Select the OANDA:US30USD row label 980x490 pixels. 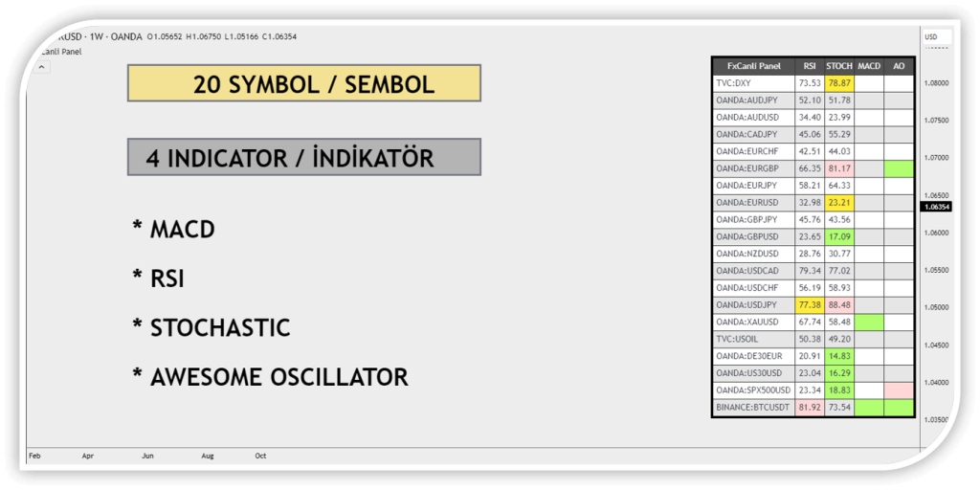[x=754, y=374]
